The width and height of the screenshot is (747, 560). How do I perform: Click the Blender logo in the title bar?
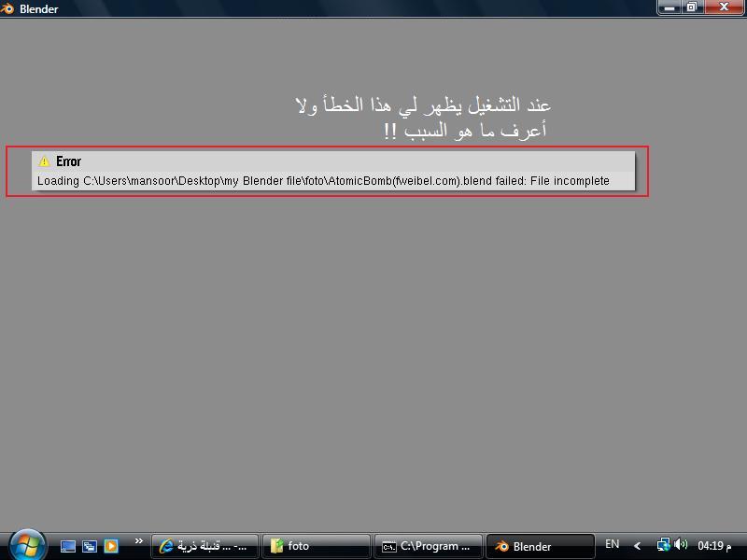pyautogui.click(x=7, y=8)
